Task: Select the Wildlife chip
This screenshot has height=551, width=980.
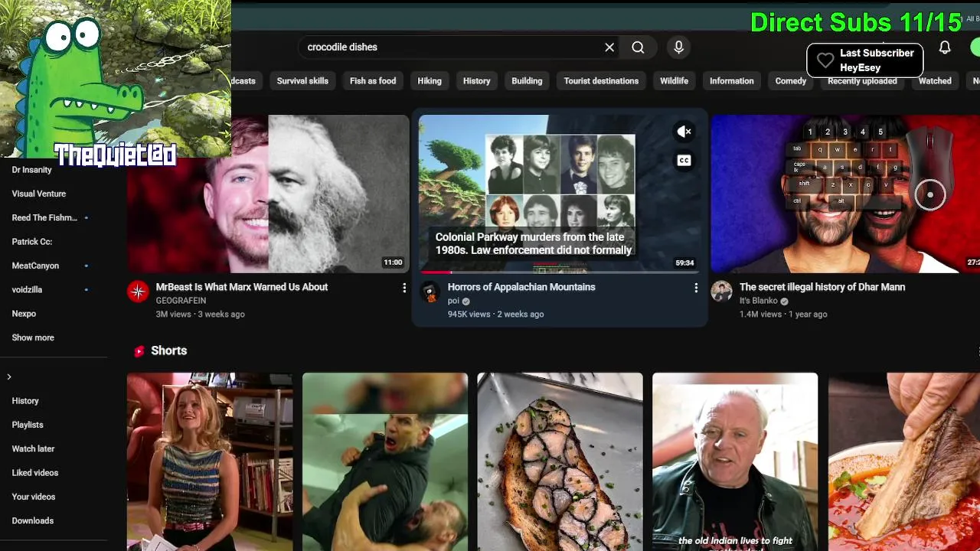Action: (674, 81)
